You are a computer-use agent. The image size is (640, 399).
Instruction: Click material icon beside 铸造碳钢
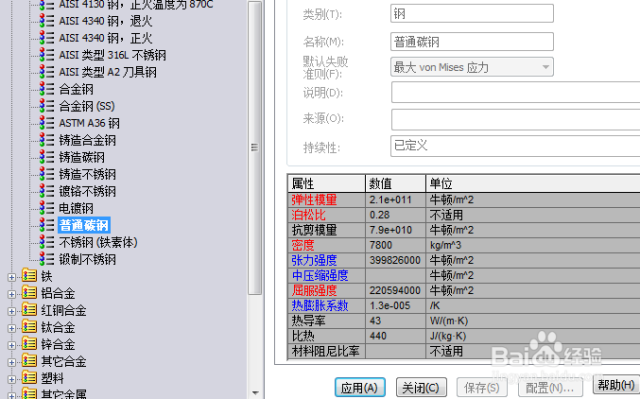tap(47, 157)
